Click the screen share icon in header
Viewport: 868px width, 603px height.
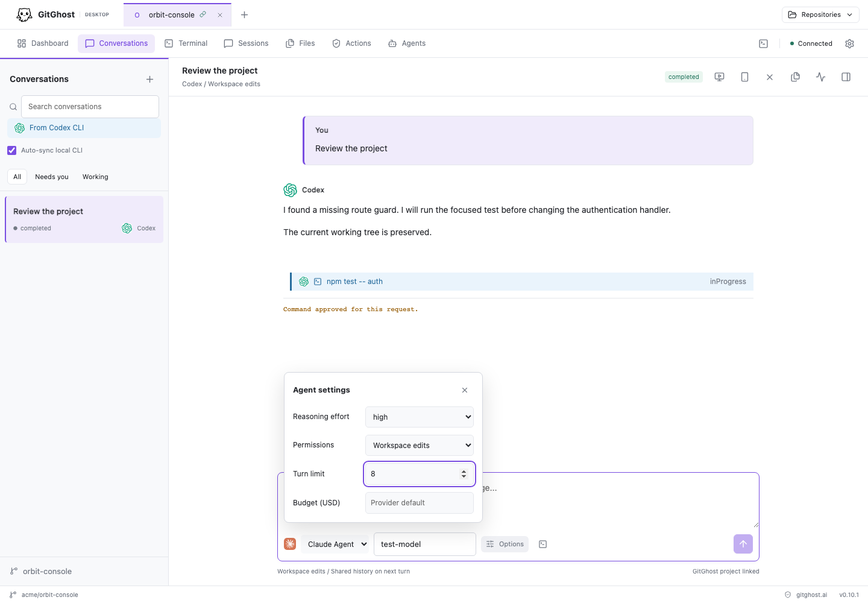719,77
